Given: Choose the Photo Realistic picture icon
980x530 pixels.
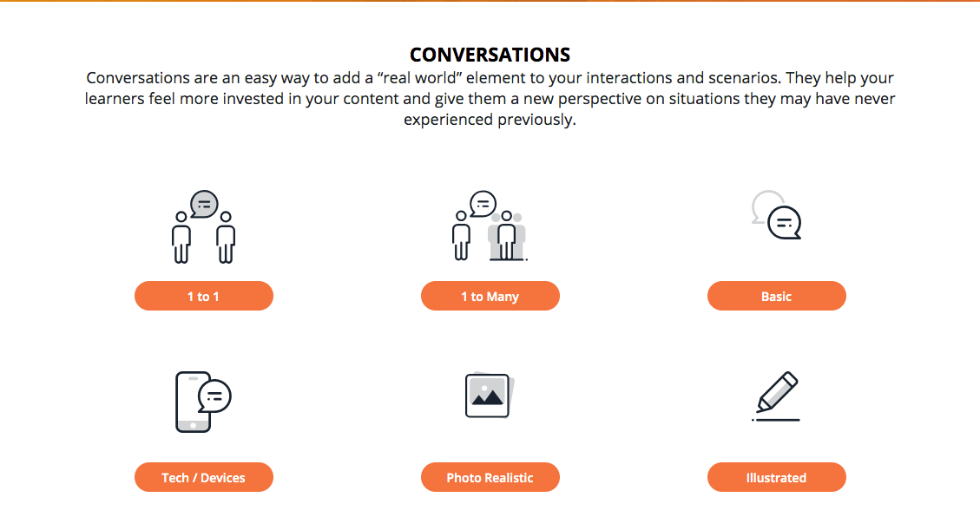Looking at the screenshot, I should (x=490, y=396).
